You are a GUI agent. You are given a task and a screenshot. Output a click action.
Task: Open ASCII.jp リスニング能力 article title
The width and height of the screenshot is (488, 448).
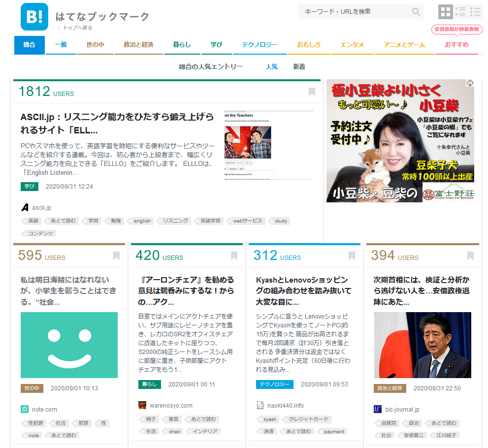(117, 124)
